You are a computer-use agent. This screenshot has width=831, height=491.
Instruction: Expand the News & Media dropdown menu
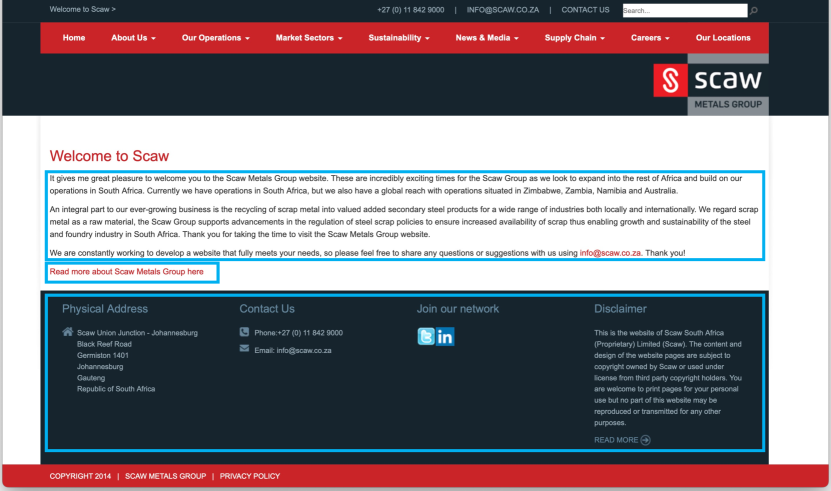click(x=487, y=38)
